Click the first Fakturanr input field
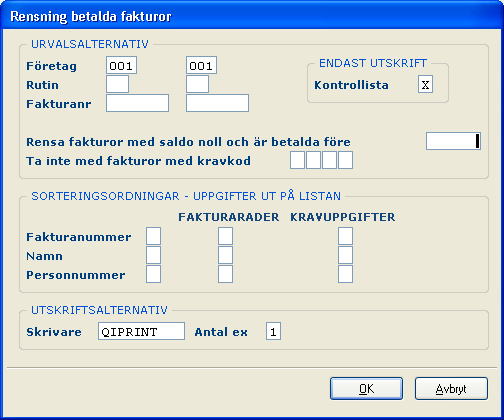Viewport: 504px width, 420px height. (x=137, y=103)
